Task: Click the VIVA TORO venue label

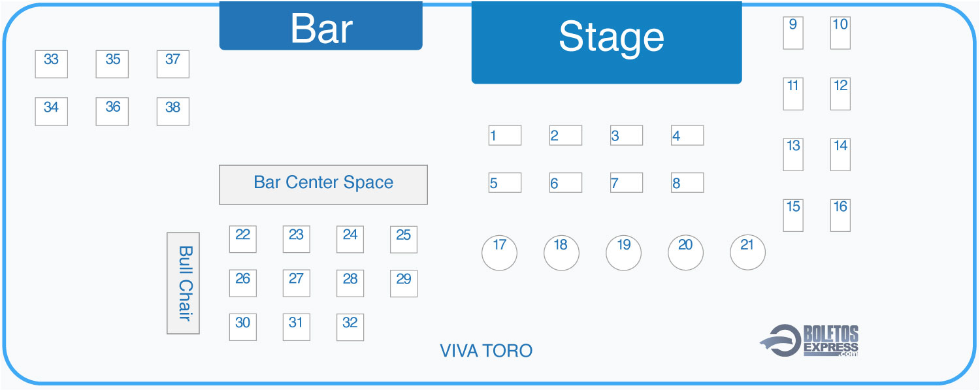Action: pos(486,351)
